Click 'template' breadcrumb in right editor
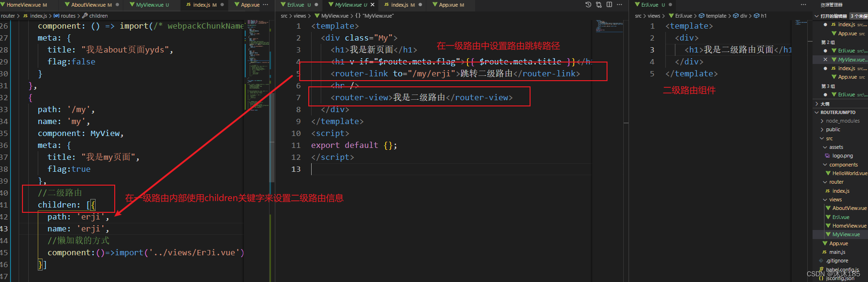This screenshot has height=282, width=868. point(712,16)
